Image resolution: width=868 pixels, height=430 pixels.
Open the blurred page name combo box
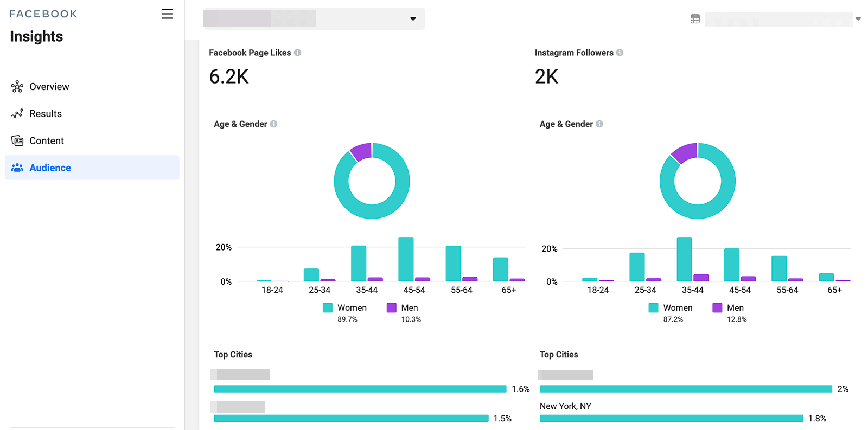coord(314,18)
